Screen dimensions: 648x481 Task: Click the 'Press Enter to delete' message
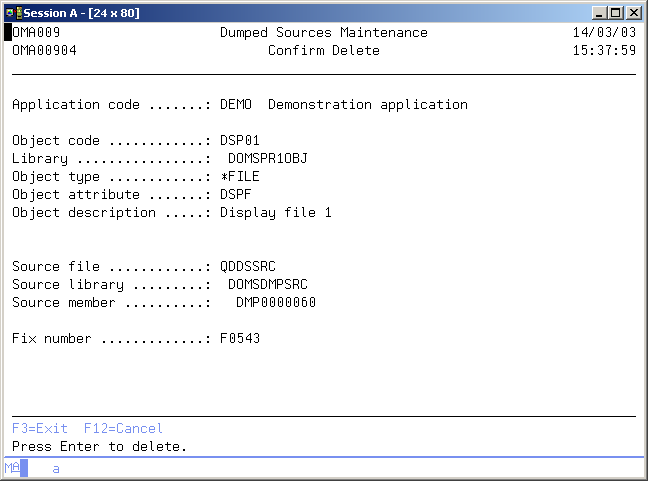[100, 446]
